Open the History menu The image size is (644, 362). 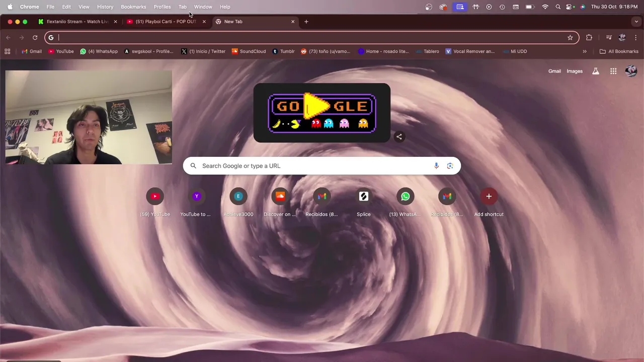(x=105, y=7)
